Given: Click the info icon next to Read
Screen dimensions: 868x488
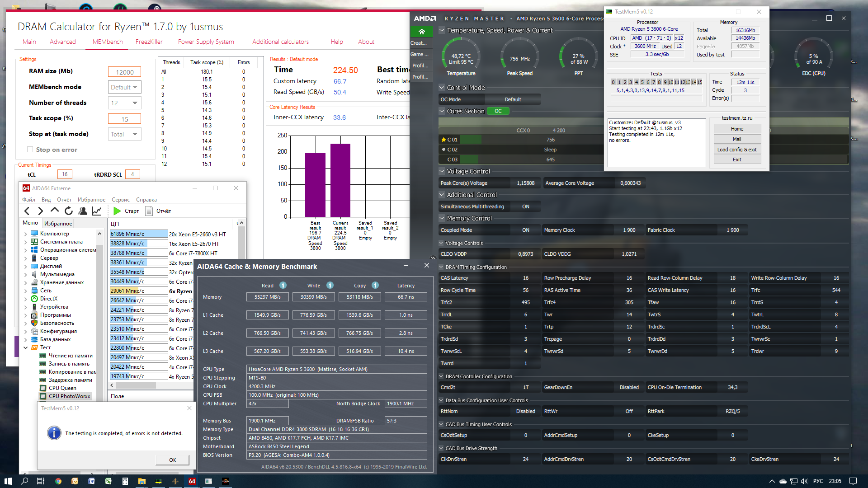Looking at the screenshot, I should (x=283, y=285).
